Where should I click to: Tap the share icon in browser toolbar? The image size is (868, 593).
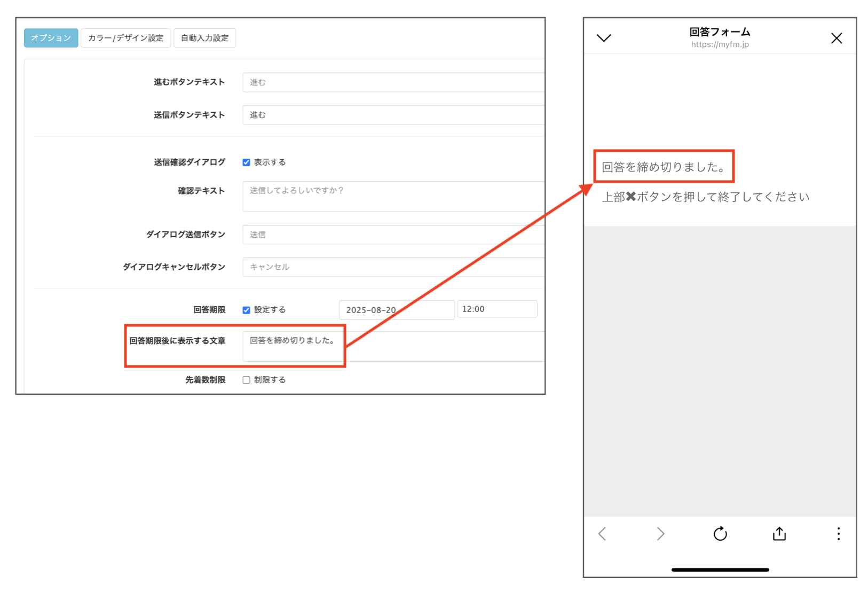pyautogui.click(x=779, y=534)
